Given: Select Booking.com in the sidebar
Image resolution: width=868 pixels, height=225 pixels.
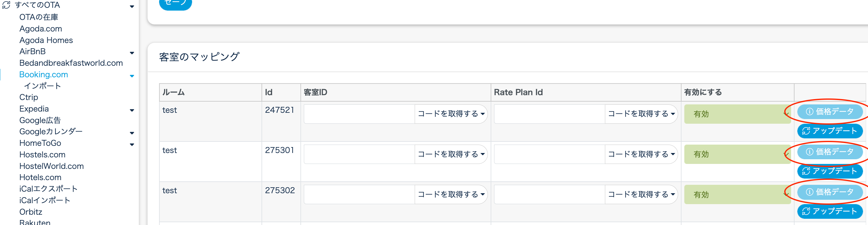Looking at the screenshot, I should (44, 74).
